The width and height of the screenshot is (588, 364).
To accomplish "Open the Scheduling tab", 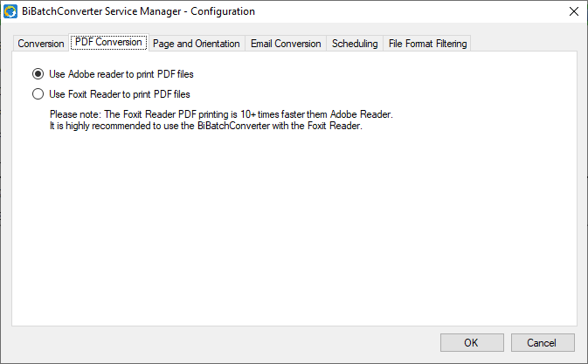I will [355, 44].
